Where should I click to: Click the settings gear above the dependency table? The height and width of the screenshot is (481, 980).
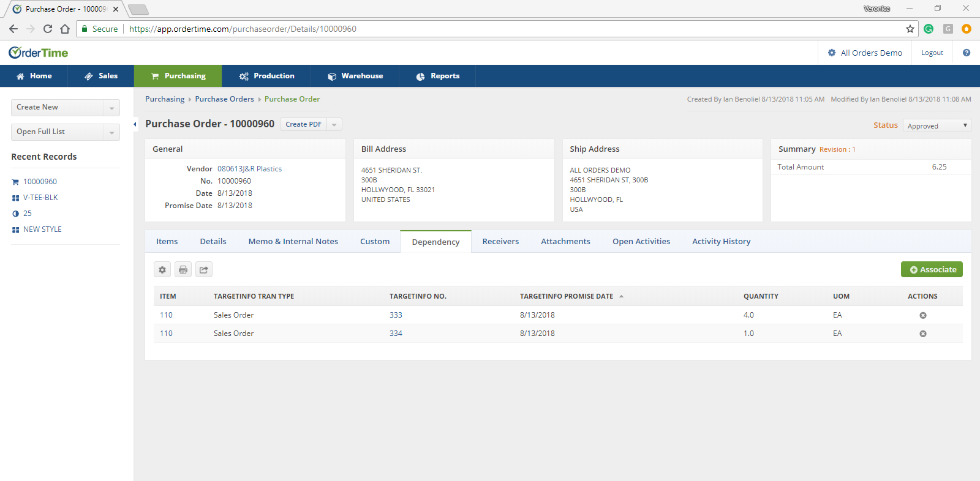(162, 269)
